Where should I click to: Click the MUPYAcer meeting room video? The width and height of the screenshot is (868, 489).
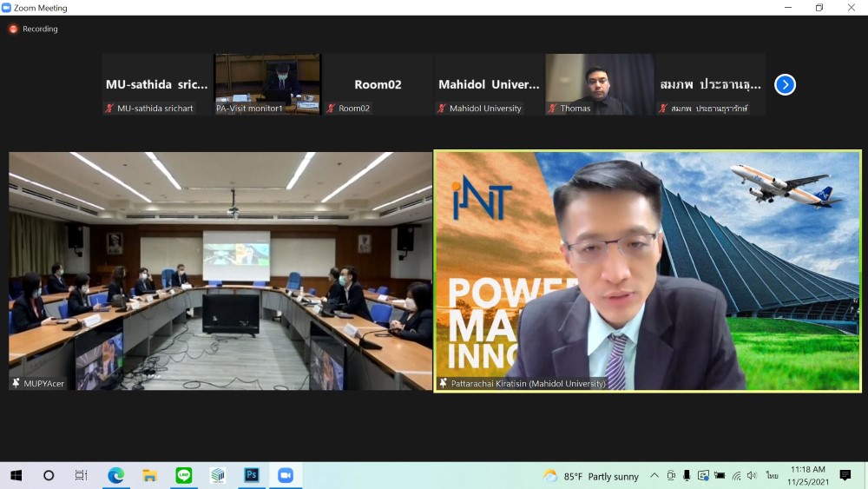[x=220, y=271]
